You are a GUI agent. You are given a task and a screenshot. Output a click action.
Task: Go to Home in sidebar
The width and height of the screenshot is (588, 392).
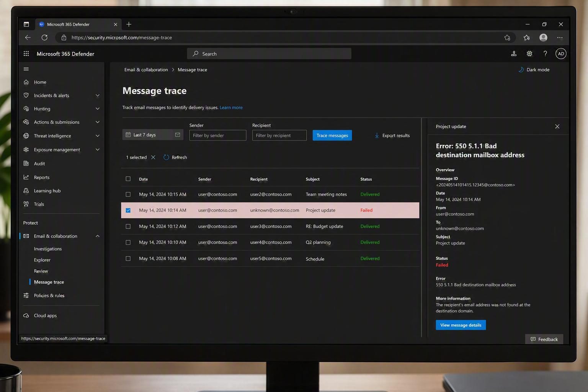(40, 82)
